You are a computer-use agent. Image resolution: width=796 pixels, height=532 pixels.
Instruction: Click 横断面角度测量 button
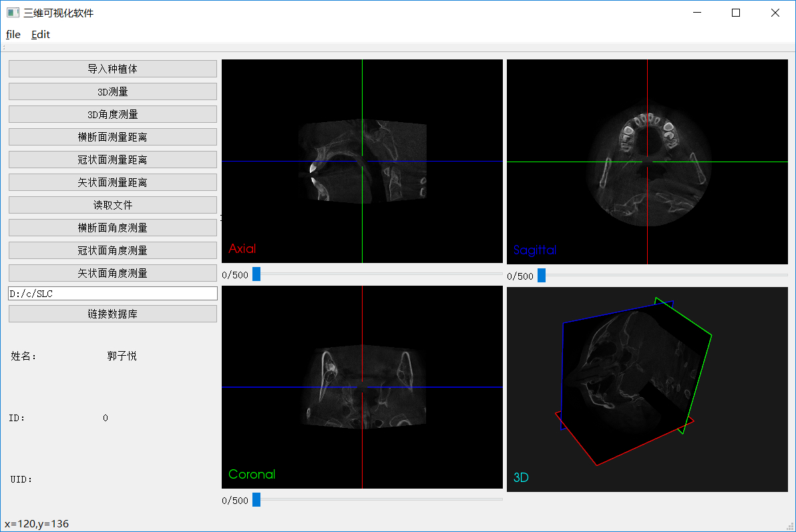click(113, 228)
